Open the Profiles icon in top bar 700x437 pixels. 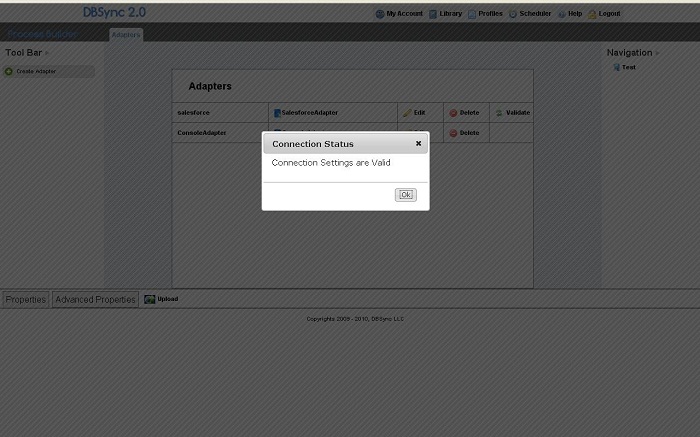click(472, 14)
